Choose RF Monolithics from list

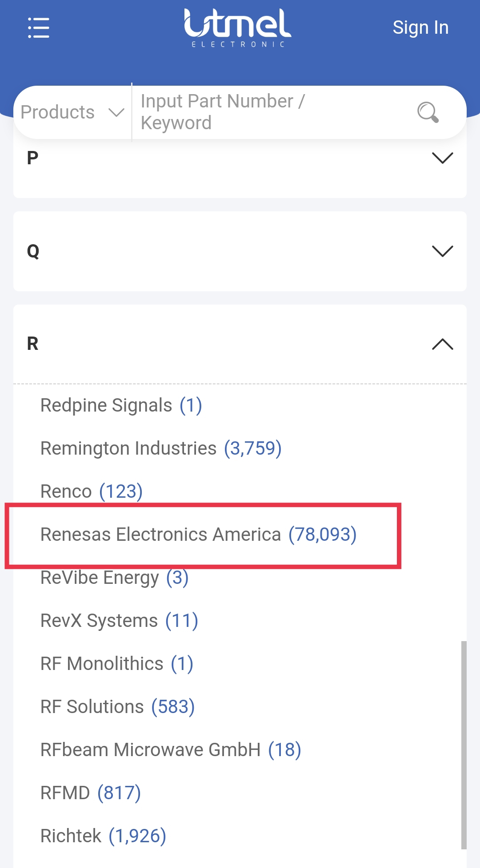click(x=117, y=664)
